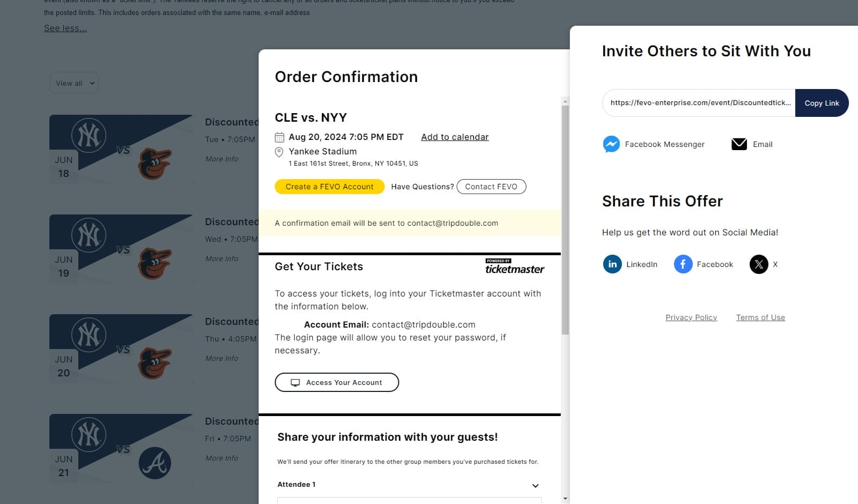Open the Privacy Policy link
Image resolution: width=858 pixels, height=504 pixels.
click(691, 317)
